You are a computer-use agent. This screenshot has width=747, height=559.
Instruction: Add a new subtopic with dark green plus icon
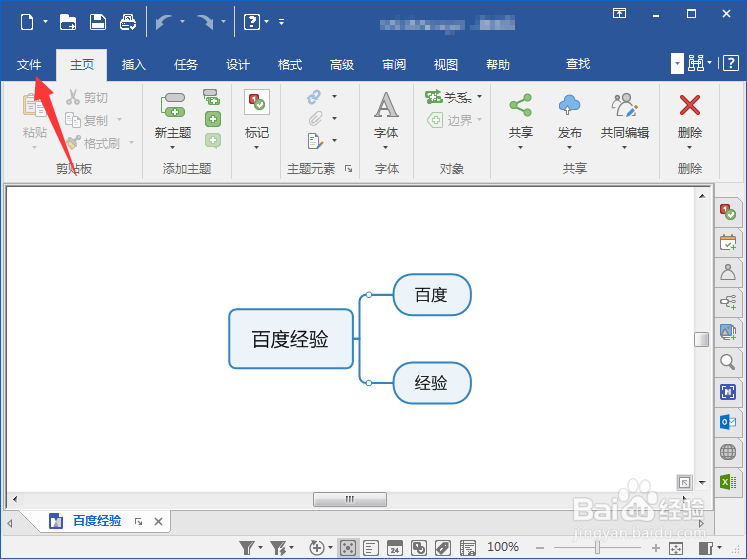pyautogui.click(x=213, y=119)
